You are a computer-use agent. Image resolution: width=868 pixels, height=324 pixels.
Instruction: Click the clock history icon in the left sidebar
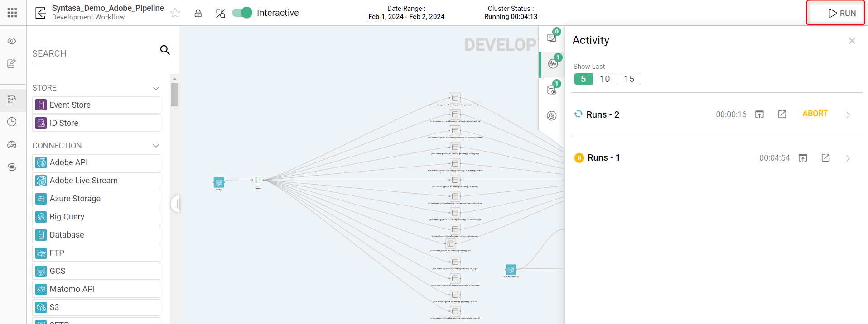pyautogui.click(x=12, y=122)
